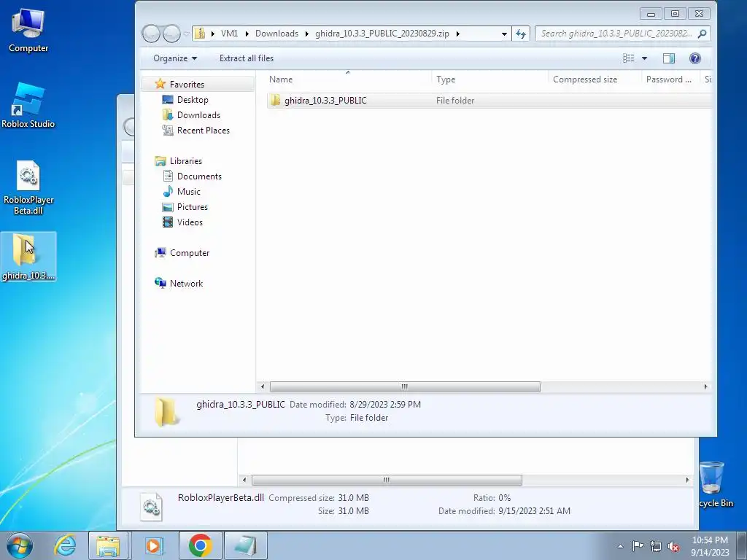Click the front window scroll left arrow

(262, 386)
